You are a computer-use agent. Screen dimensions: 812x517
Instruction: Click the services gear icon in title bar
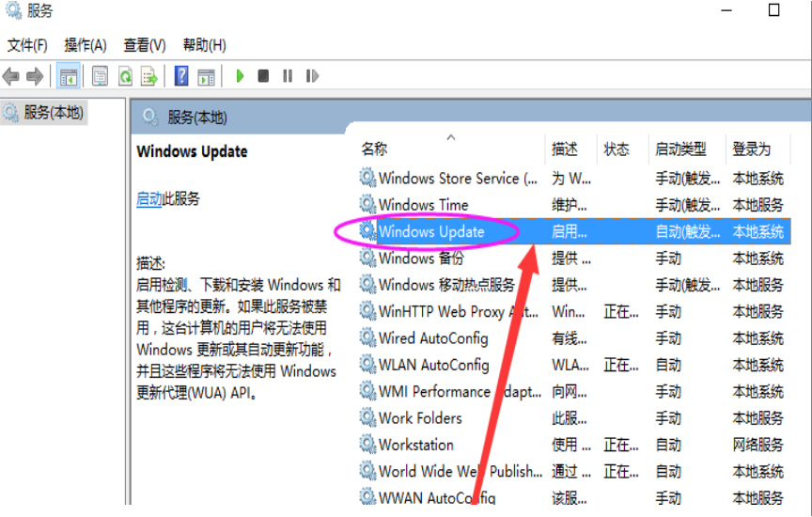pos(13,10)
